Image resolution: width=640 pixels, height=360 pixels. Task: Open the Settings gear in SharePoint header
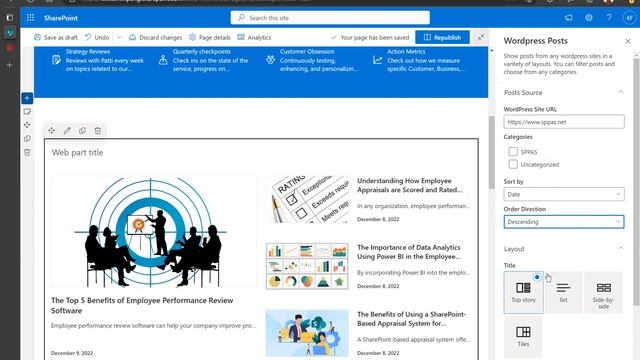[589, 18]
